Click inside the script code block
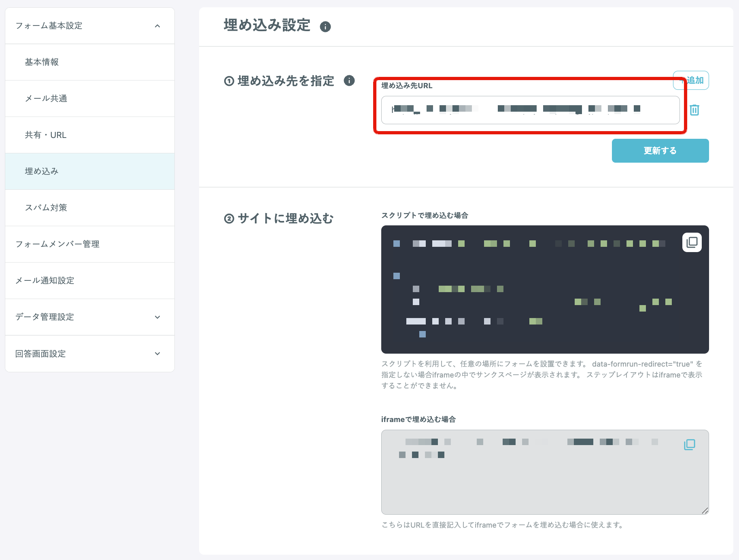This screenshot has height=560, width=739. tap(545, 289)
